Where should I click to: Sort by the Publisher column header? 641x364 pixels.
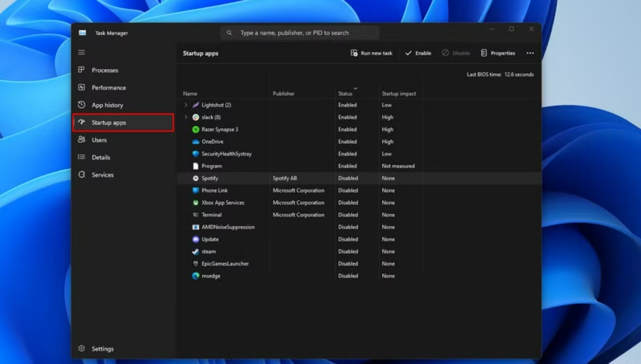pyautogui.click(x=283, y=94)
